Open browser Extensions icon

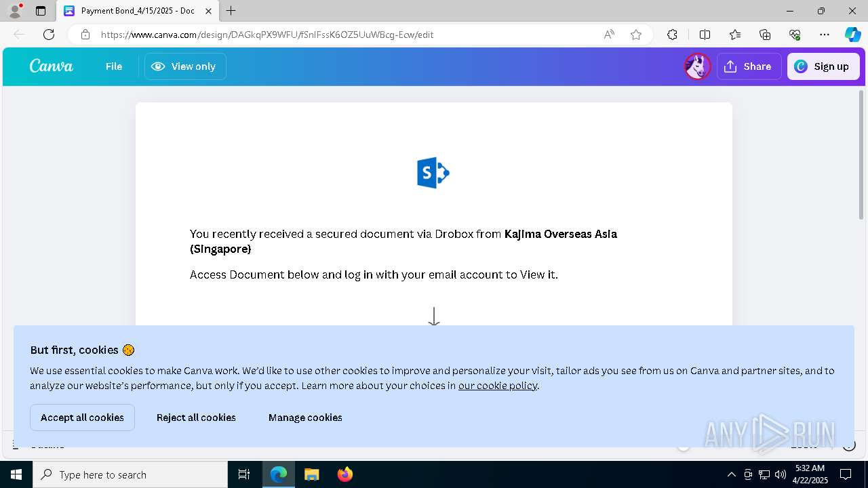click(672, 35)
